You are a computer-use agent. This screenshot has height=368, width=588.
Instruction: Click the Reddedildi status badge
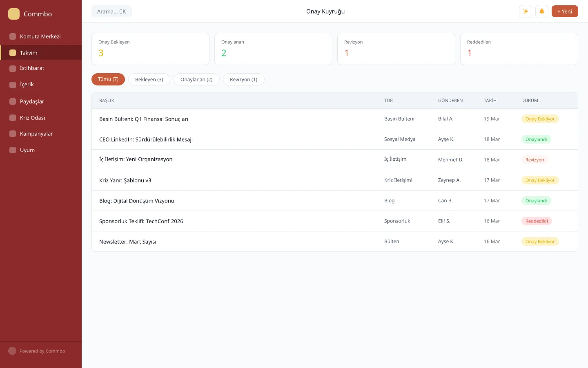537,221
